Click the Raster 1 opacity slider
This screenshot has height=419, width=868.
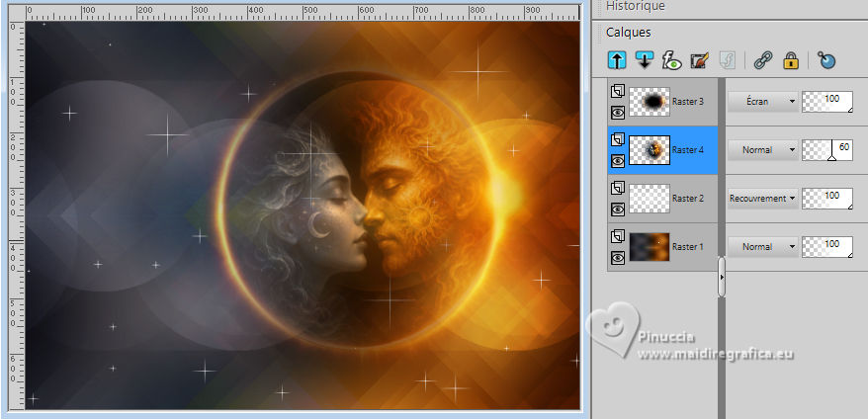tap(827, 247)
